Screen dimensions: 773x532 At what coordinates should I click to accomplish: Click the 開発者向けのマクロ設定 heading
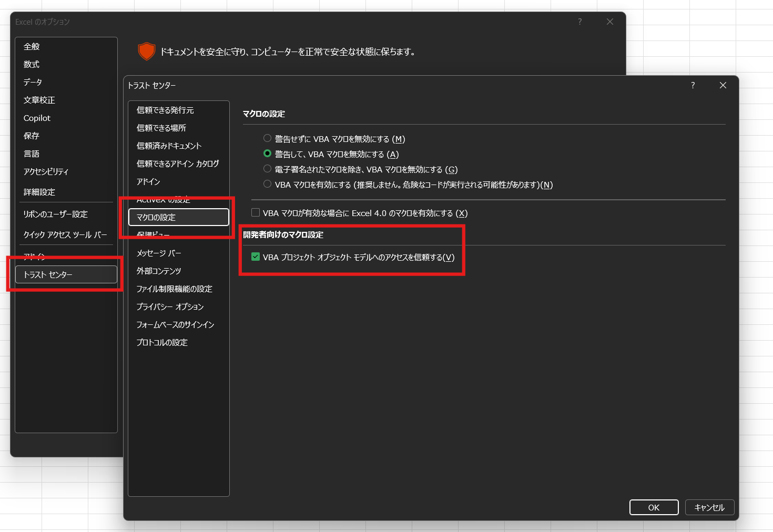tap(283, 234)
